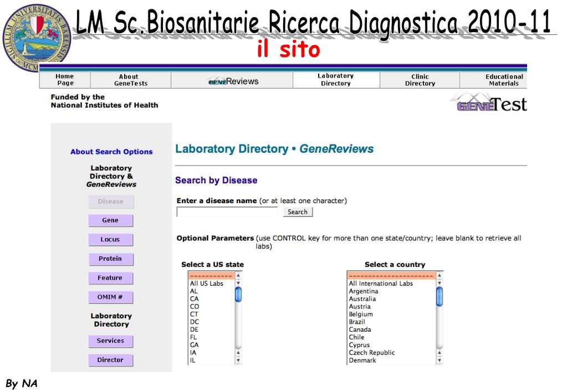Screen dimensions: 567x392
Task: Click the Search button
Action: click(298, 212)
